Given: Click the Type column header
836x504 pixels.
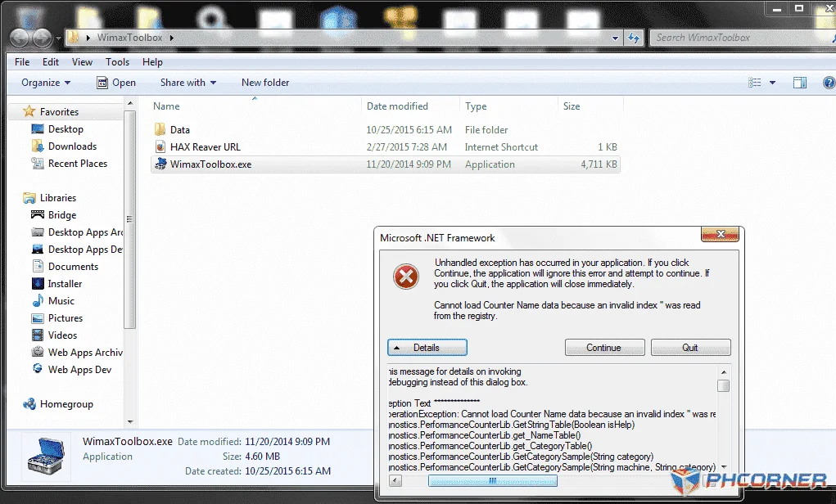Looking at the screenshot, I should pos(476,106).
